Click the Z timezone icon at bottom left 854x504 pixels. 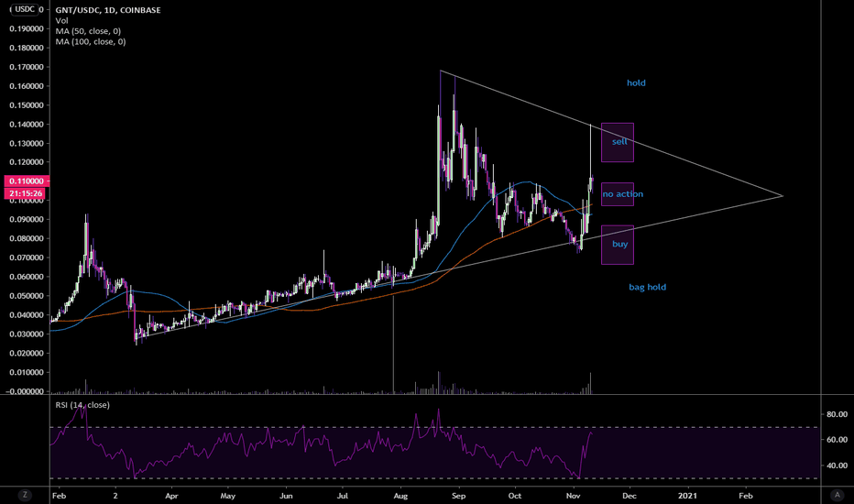point(24,495)
